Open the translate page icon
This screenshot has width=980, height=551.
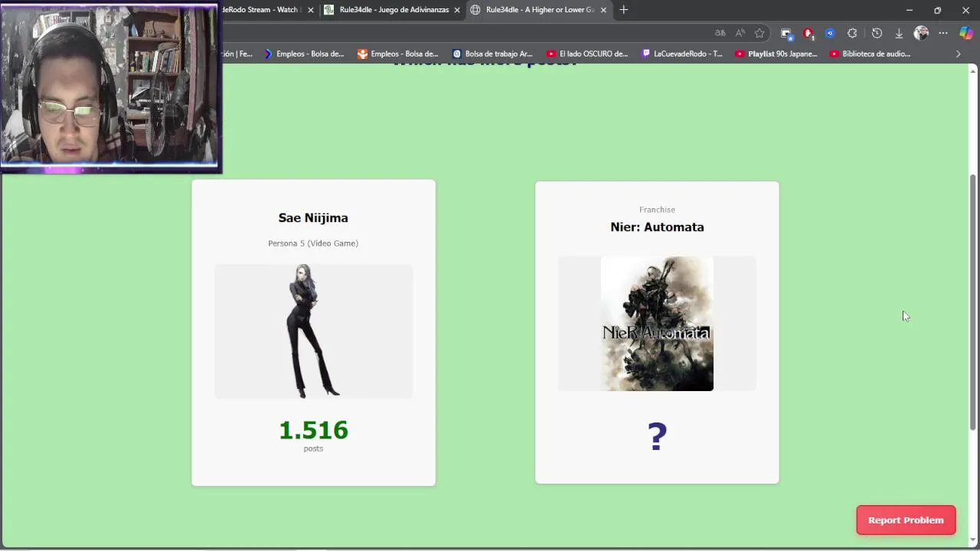coord(720,33)
